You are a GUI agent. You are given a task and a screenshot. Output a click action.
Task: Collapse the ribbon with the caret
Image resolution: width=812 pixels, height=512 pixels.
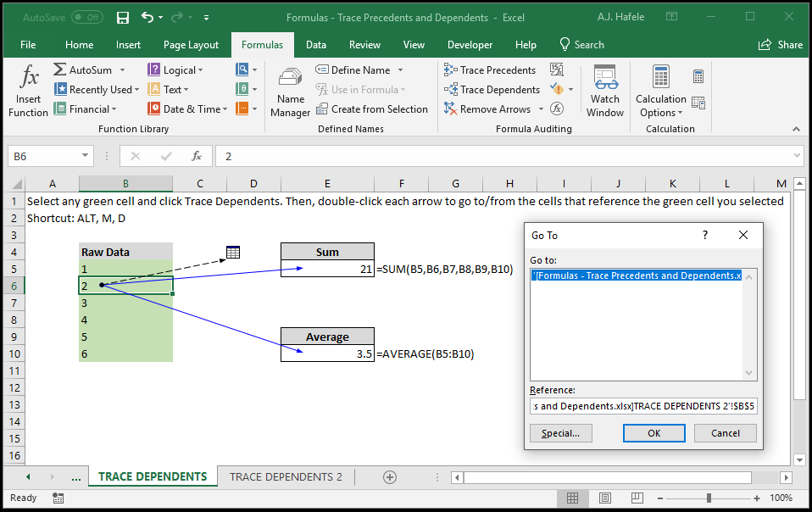click(797, 129)
